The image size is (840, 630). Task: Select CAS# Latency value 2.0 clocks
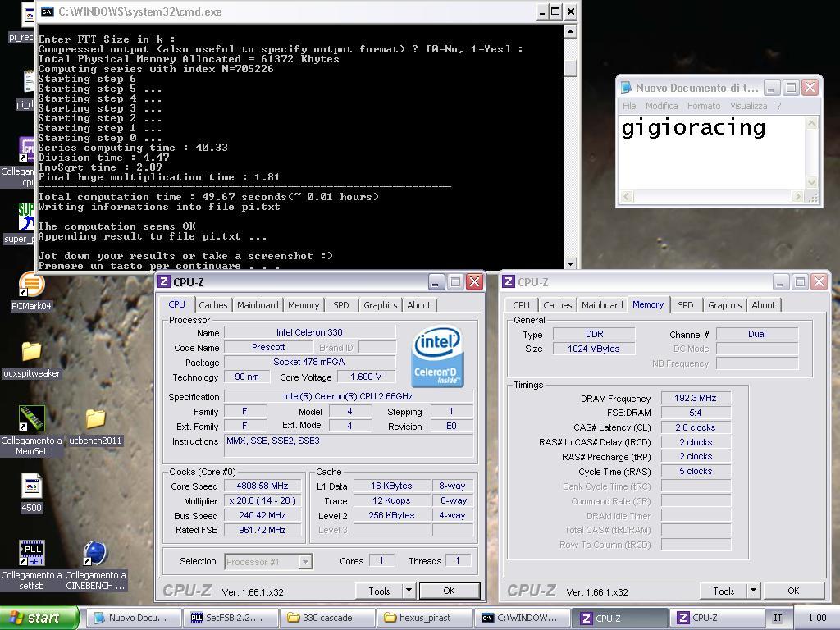696,427
